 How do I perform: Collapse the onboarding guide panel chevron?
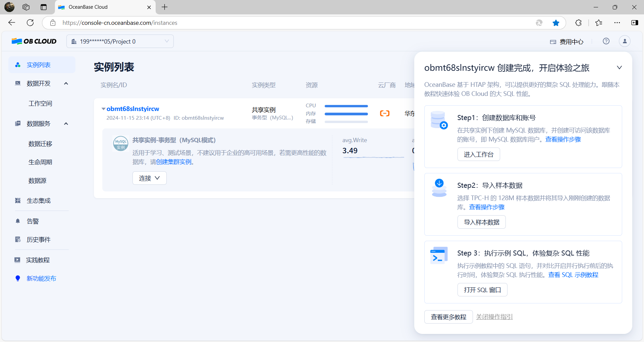pyautogui.click(x=619, y=67)
